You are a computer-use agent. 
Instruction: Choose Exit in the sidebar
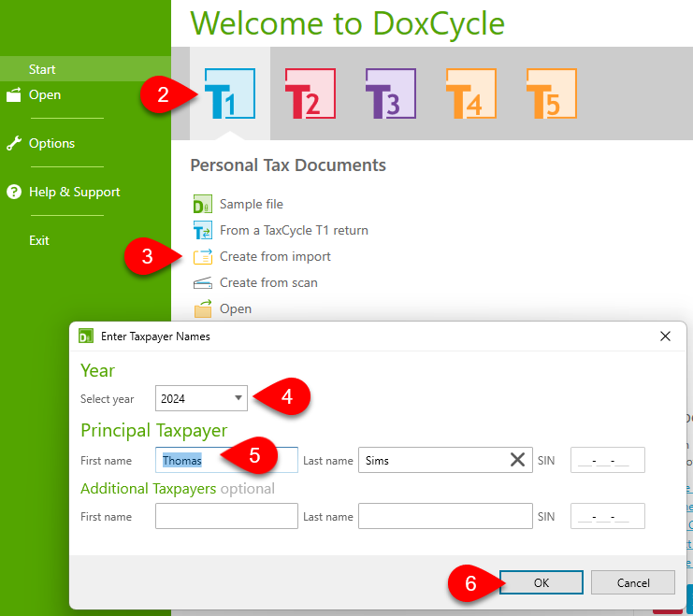point(39,240)
